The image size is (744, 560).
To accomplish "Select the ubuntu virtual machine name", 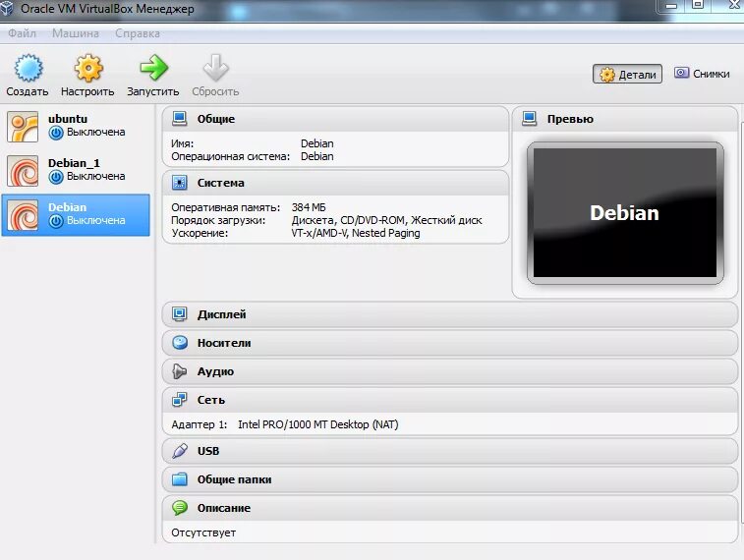I will [68, 119].
